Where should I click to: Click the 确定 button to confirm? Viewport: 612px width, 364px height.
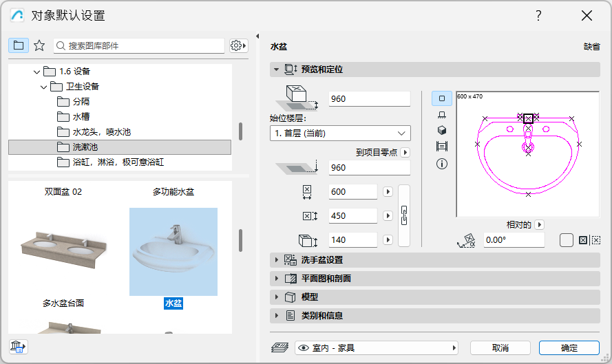click(x=569, y=348)
